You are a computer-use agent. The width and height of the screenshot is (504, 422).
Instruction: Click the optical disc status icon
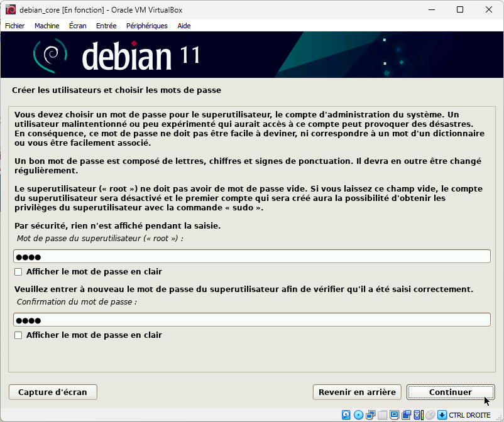[358, 415]
